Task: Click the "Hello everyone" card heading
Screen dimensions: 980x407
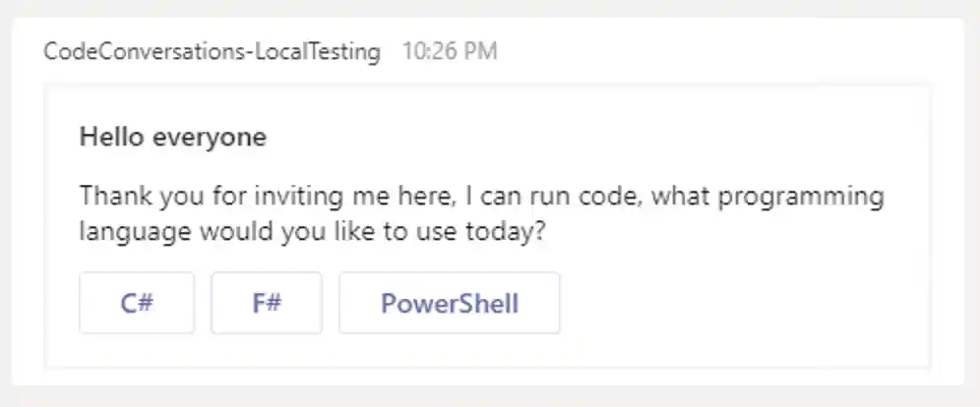Action: [172, 138]
